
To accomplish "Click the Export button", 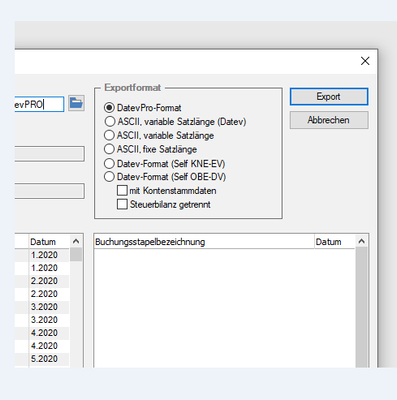I will point(329,97).
